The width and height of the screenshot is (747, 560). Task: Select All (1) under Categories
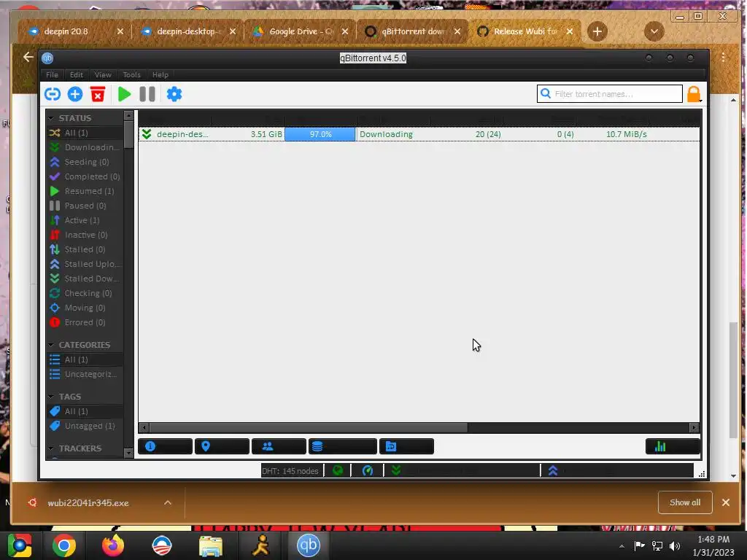85,359
